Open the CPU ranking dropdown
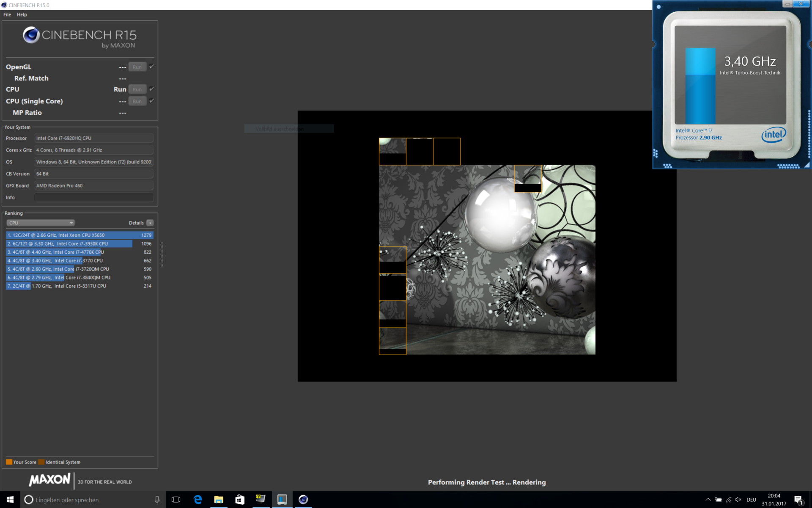 point(41,223)
